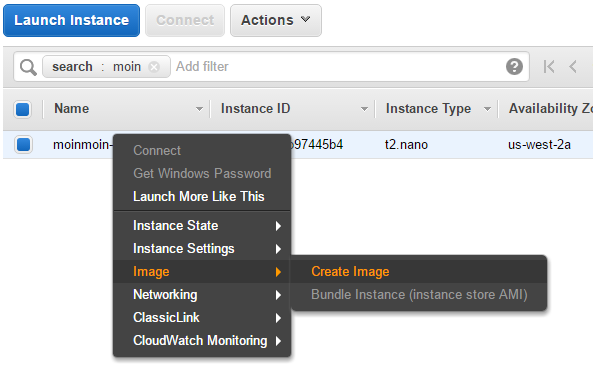The image size is (593, 365).
Task: Toggle the select-all checkbox in header
Action: 23,109
